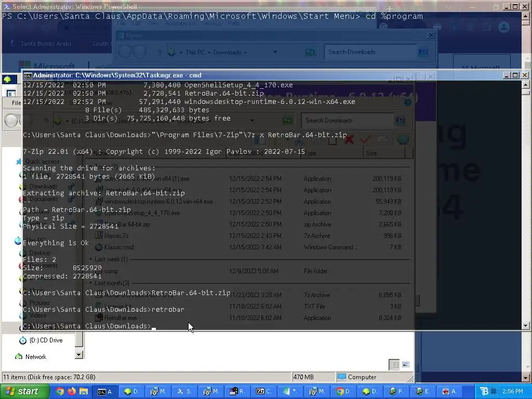The height and width of the screenshot is (399, 532).
Task: Click the TB icon in the system tray
Action: tap(484, 391)
